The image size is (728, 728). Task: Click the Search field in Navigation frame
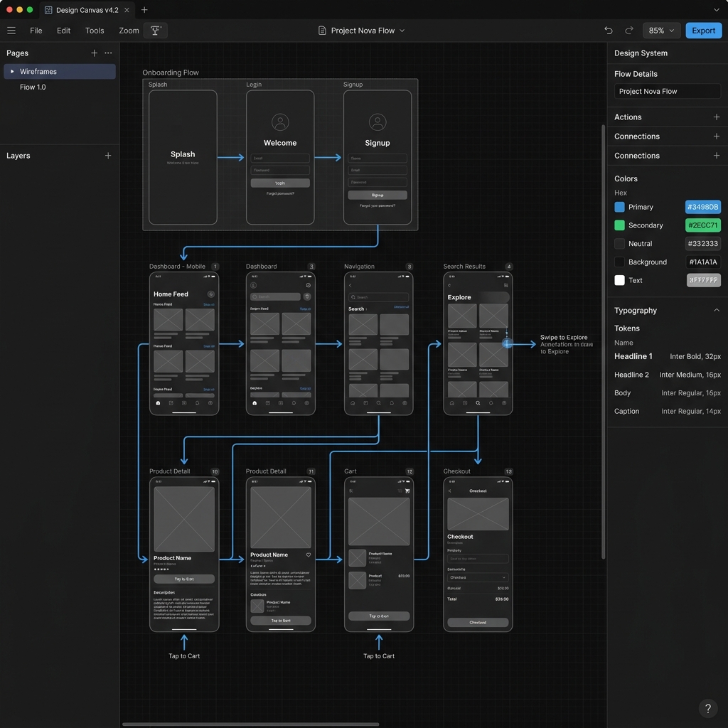point(378,296)
